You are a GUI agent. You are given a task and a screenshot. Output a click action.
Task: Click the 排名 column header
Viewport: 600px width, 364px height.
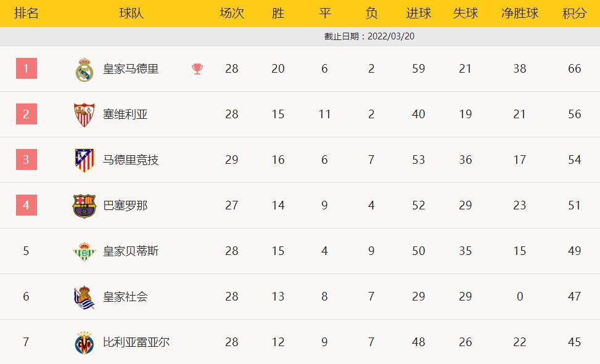coord(26,13)
